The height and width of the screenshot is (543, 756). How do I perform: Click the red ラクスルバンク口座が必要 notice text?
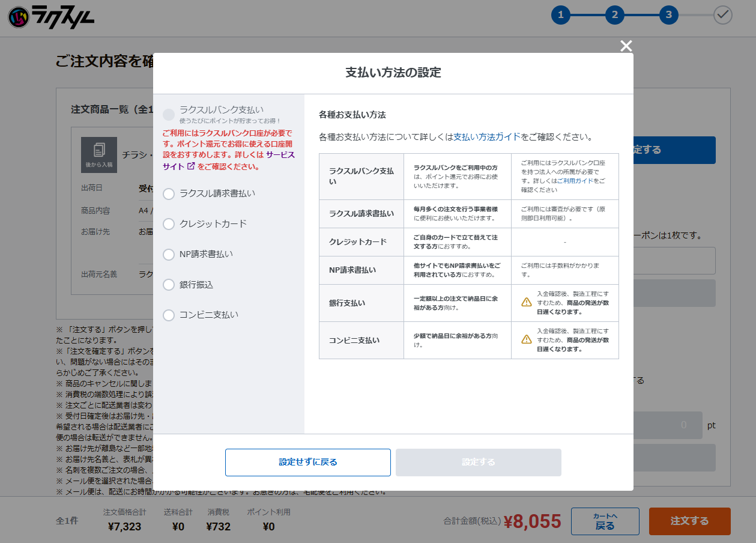(x=229, y=150)
